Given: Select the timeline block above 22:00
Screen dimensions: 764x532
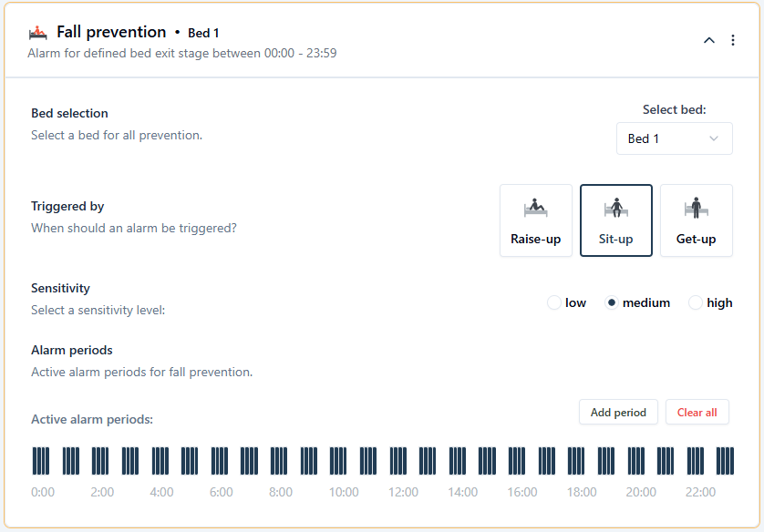Looking at the screenshot, I should pyautogui.click(x=696, y=460).
